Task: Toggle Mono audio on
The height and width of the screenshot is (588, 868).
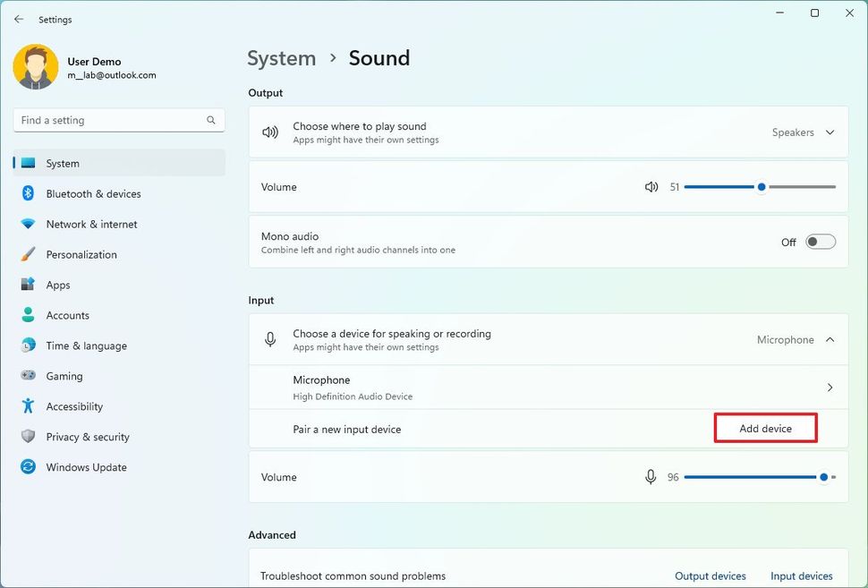Action: click(x=820, y=242)
